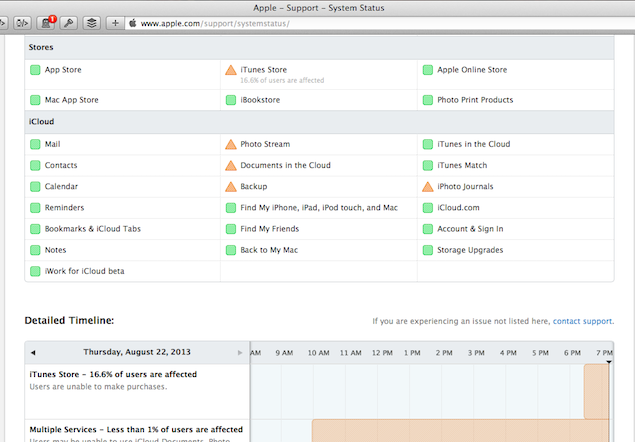The image size is (635, 442).
Task: Click the Photo Stream warning triangle
Action: tap(231, 144)
